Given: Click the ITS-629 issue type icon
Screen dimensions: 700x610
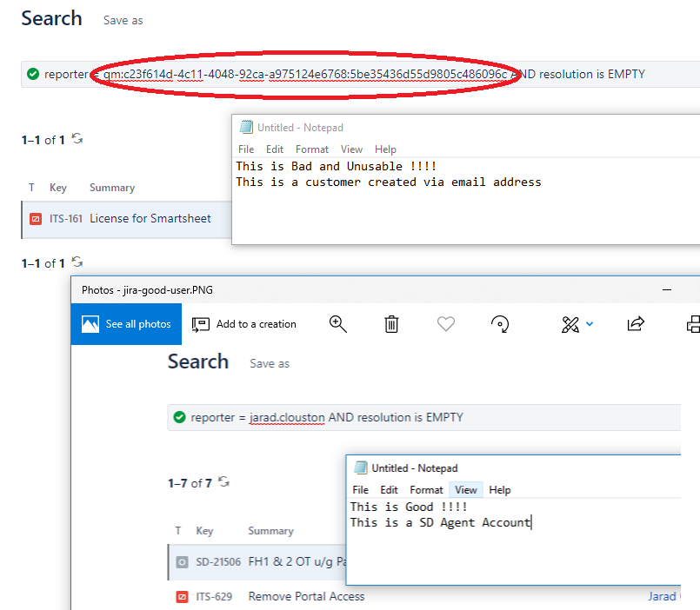Looking at the screenshot, I should 182,597.
